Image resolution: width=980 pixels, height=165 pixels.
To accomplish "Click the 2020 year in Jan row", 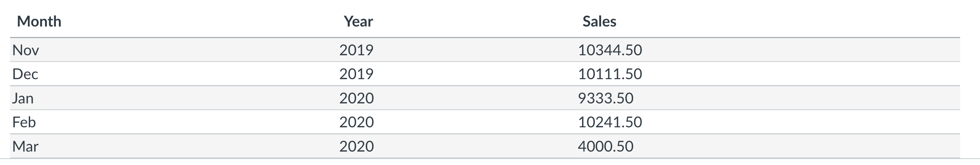I will [356, 98].
